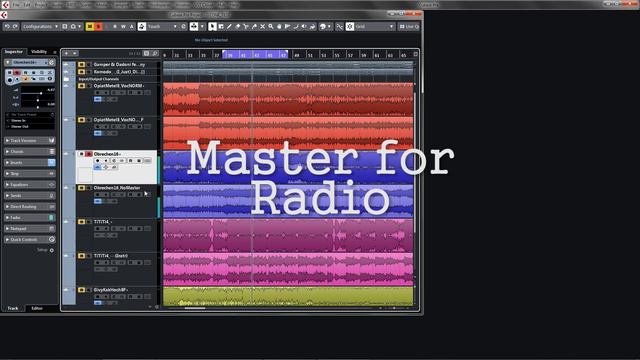Expand the Fader inspector section
This screenshot has width=640, height=360.
click(x=29, y=218)
